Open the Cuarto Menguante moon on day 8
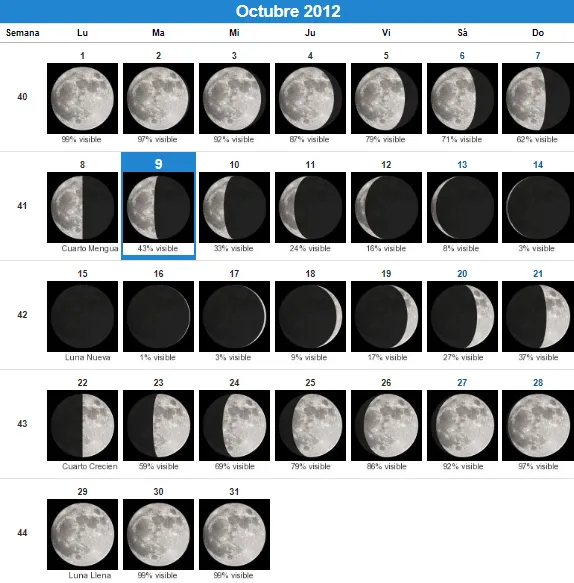This screenshot has width=574, height=583. point(82,207)
